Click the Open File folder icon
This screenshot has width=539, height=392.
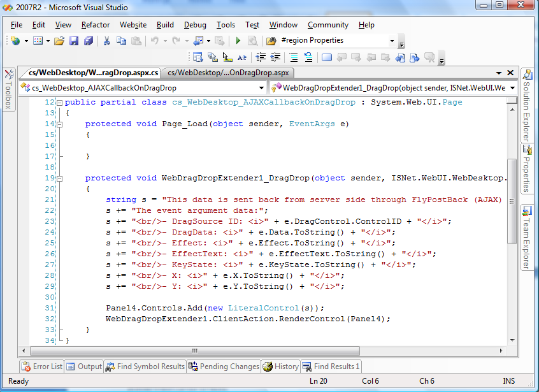[x=59, y=41]
